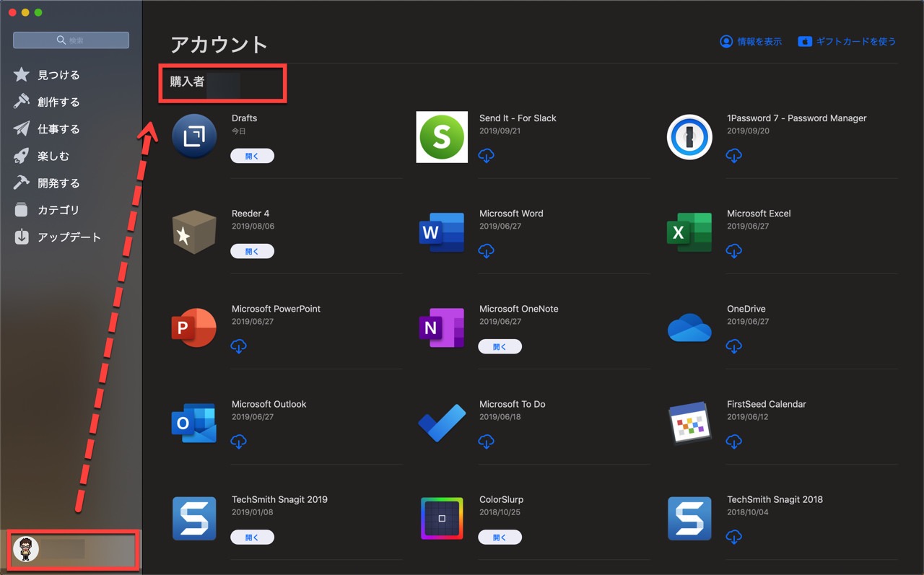This screenshot has height=575, width=924.
Task: Download Send It - For Slack from cloud
Action: 487,155
